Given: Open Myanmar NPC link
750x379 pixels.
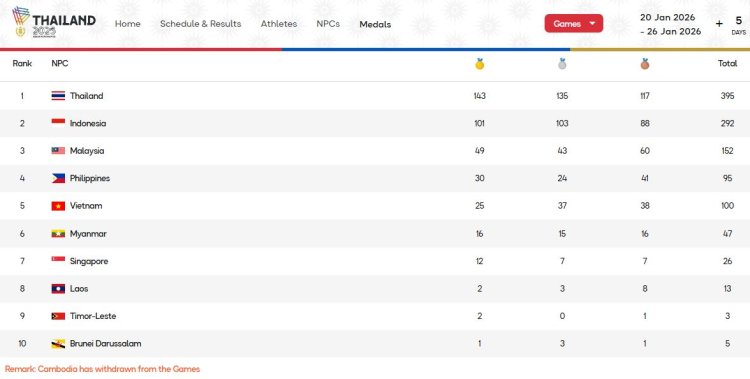Looking at the screenshot, I should coord(88,234).
